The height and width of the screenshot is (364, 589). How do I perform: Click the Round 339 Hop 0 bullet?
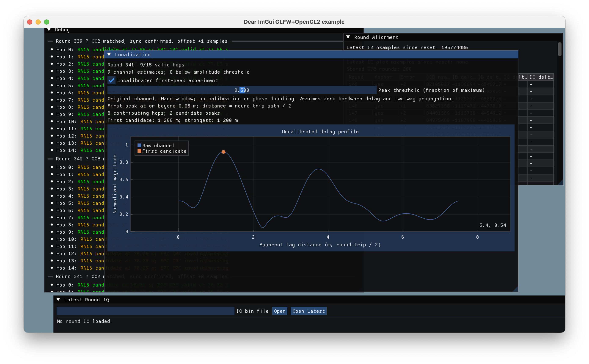52,49
